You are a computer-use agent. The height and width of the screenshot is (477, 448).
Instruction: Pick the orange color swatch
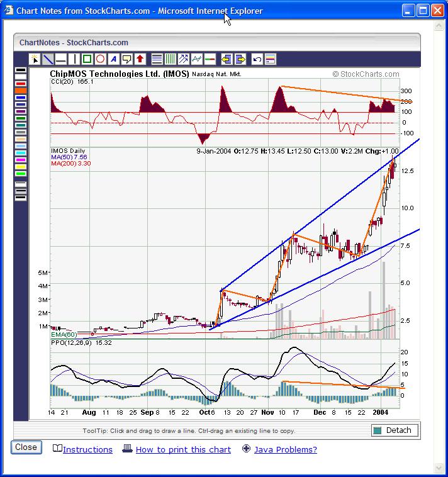(x=21, y=91)
